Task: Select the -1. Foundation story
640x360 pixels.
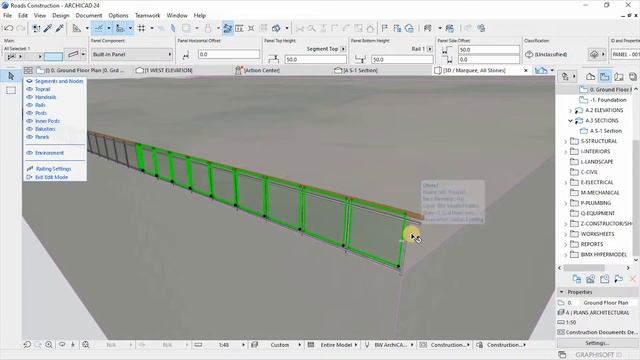Action: coord(608,100)
